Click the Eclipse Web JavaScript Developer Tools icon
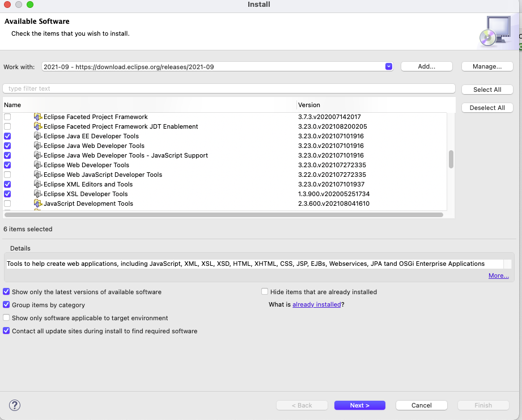The height and width of the screenshot is (420, 522). (38, 175)
